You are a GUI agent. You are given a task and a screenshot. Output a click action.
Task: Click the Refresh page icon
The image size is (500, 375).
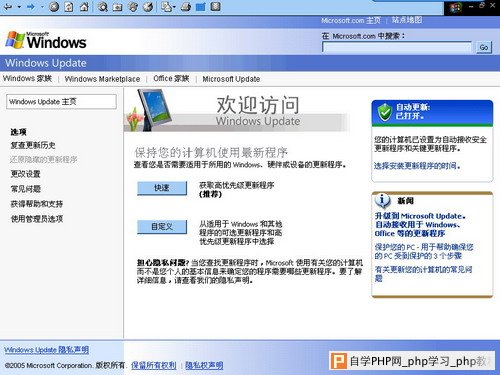coord(69,6)
